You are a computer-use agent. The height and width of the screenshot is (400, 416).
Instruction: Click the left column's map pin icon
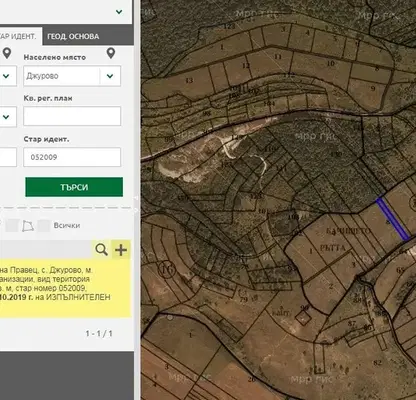coord(7,53)
